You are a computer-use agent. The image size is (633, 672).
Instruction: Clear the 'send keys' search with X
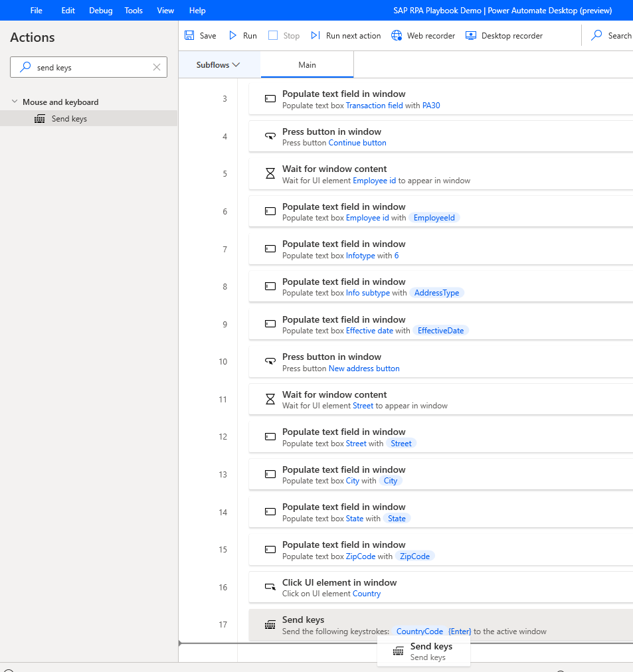[157, 67]
